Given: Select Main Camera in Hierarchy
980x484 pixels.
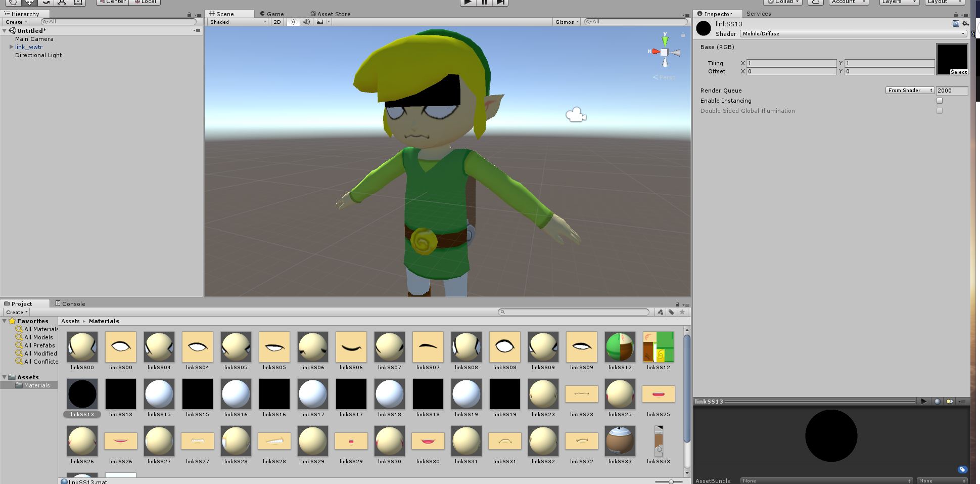Looking at the screenshot, I should 34,39.
